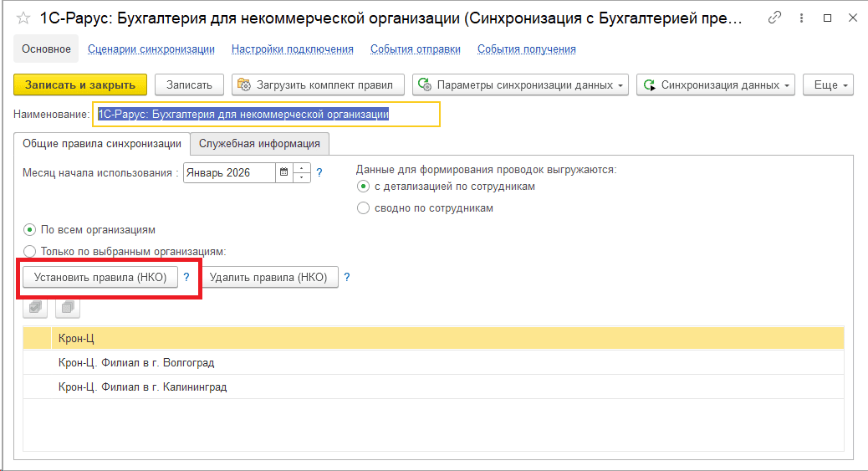Select 'с детализацией по сотрудникам' option
Image resolution: width=868 pixels, height=471 pixels.
[363, 187]
